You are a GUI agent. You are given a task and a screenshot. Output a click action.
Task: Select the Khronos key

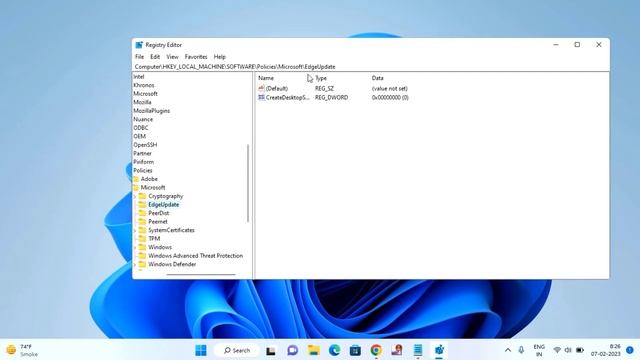point(144,85)
